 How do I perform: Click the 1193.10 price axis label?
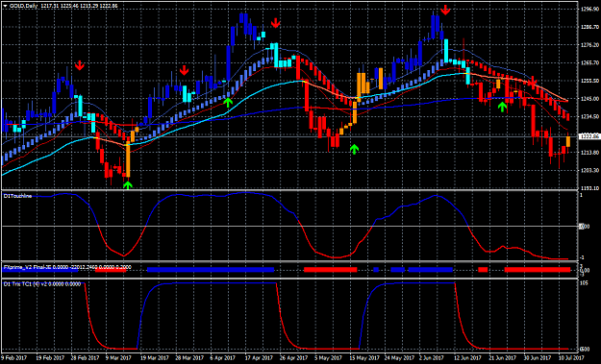pos(589,188)
